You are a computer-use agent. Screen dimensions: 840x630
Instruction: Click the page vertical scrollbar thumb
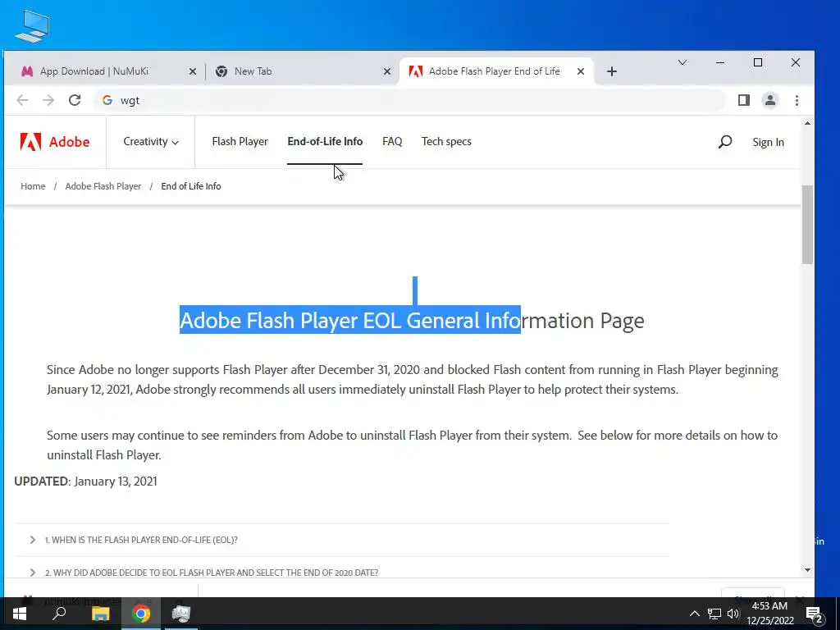[807, 225]
